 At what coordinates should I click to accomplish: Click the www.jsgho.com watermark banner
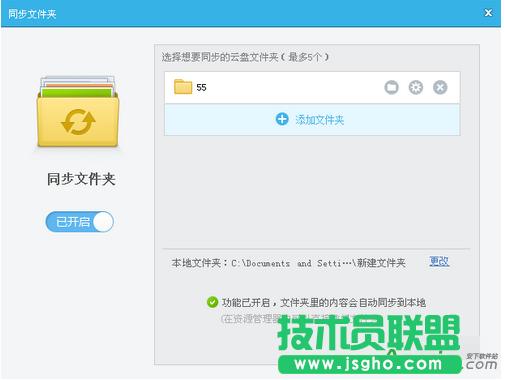369,364
